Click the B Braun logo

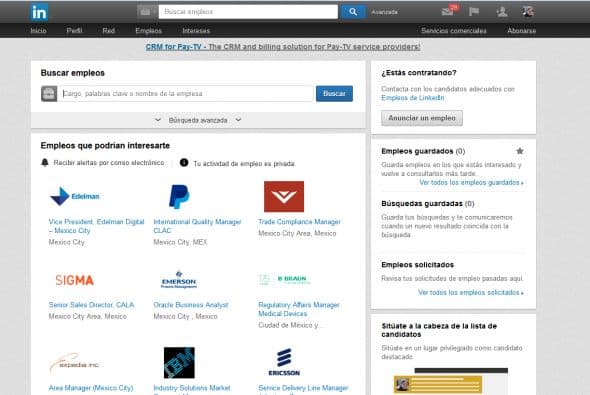point(284,280)
